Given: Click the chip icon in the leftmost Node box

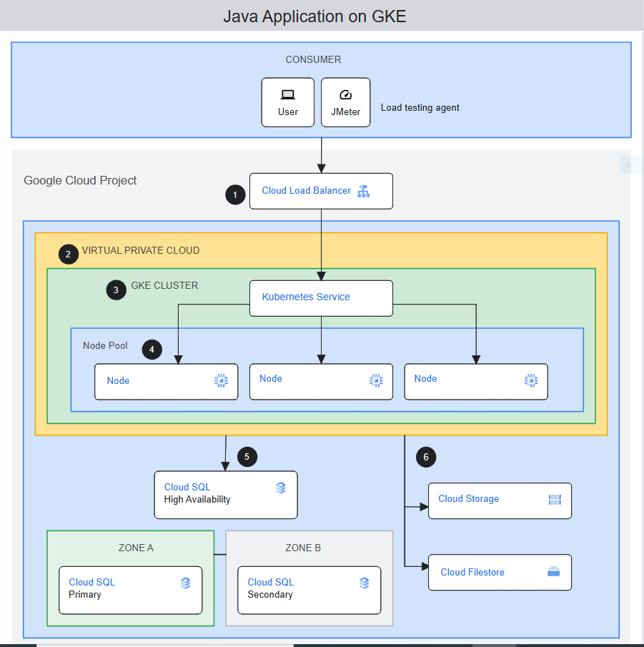Looking at the screenshot, I should point(221,380).
